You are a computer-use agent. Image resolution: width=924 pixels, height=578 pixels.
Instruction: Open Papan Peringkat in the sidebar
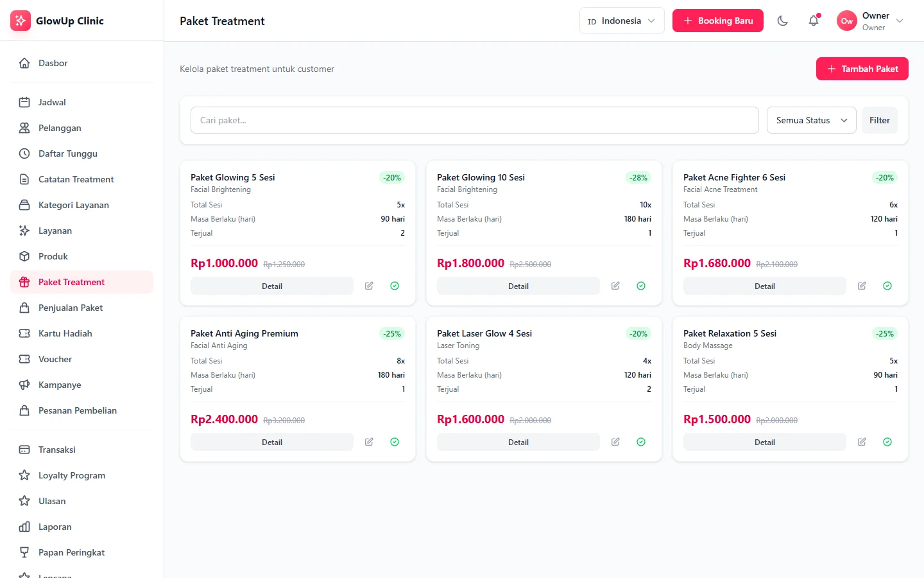click(82, 552)
